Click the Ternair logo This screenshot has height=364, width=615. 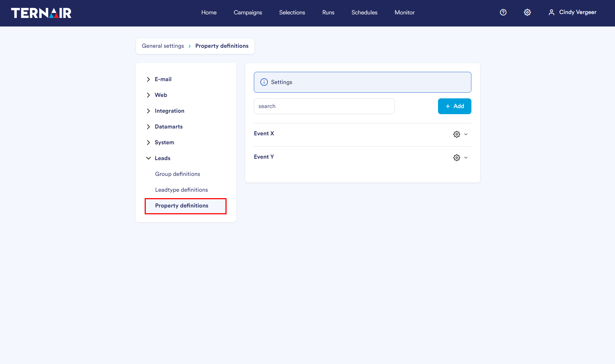pyautogui.click(x=41, y=13)
